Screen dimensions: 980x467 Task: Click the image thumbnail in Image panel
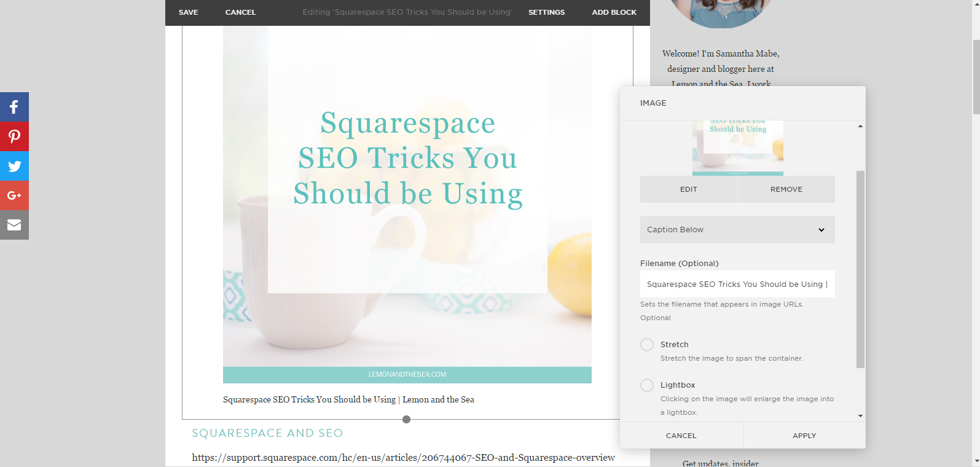coord(738,148)
